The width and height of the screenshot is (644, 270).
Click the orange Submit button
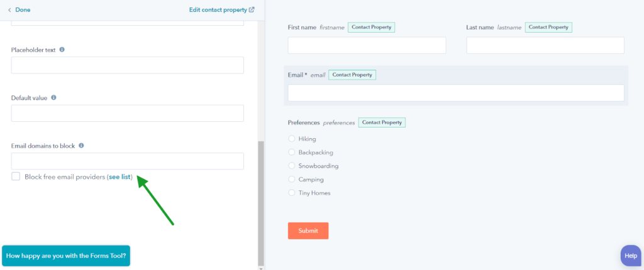tap(308, 230)
